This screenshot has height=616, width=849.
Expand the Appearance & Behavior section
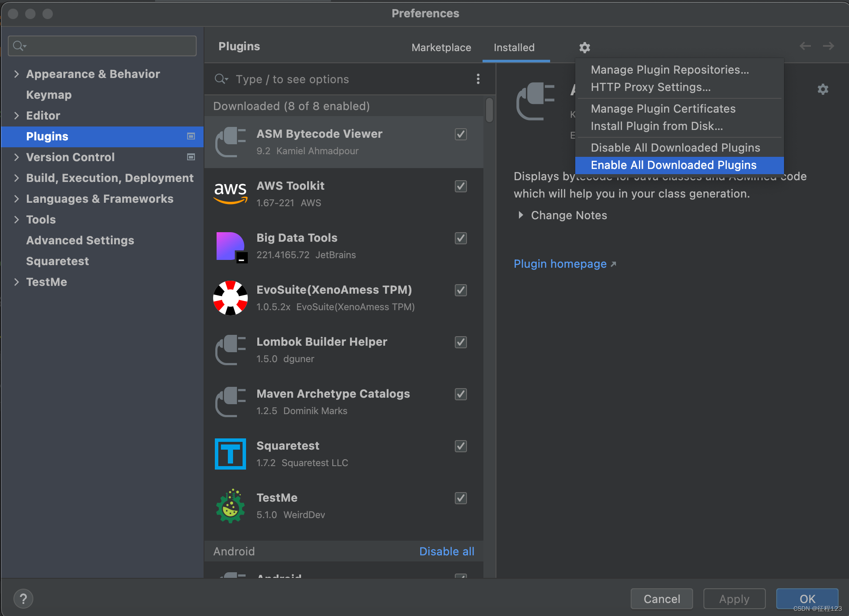[16, 74]
